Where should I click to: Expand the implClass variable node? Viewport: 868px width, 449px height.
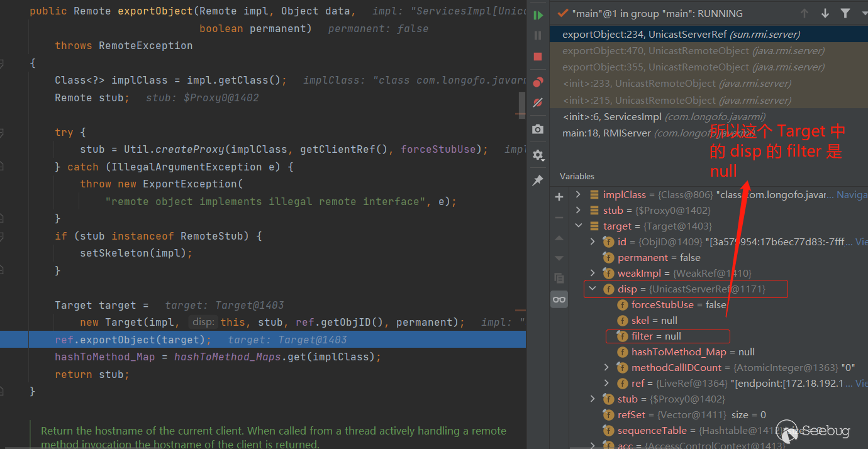[578, 195]
